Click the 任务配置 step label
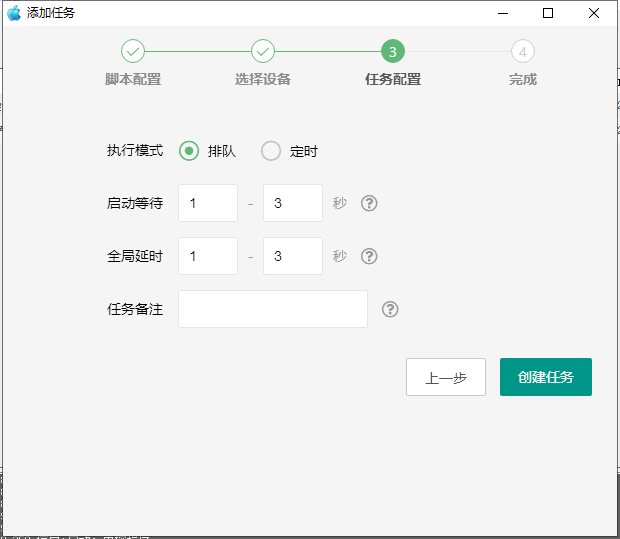 393,79
